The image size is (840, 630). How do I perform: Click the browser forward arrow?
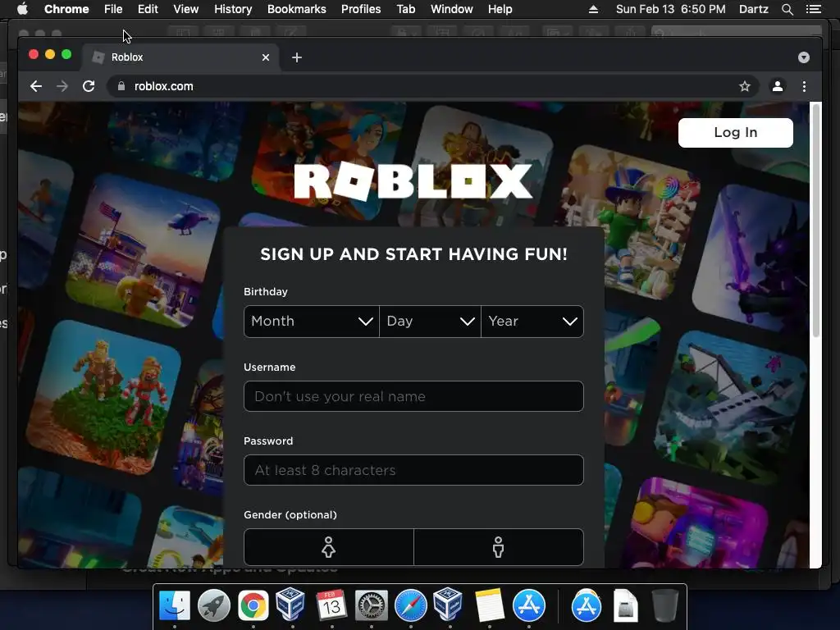[x=62, y=86]
